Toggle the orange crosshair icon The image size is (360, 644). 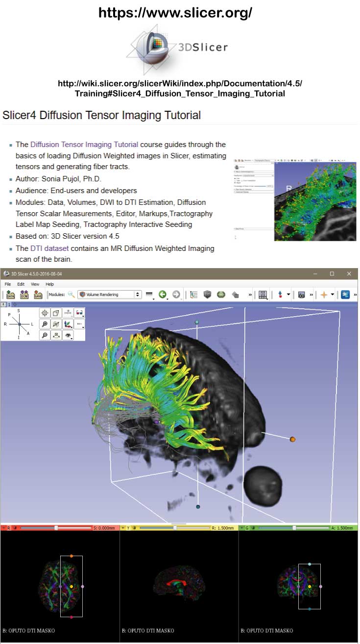324,295
